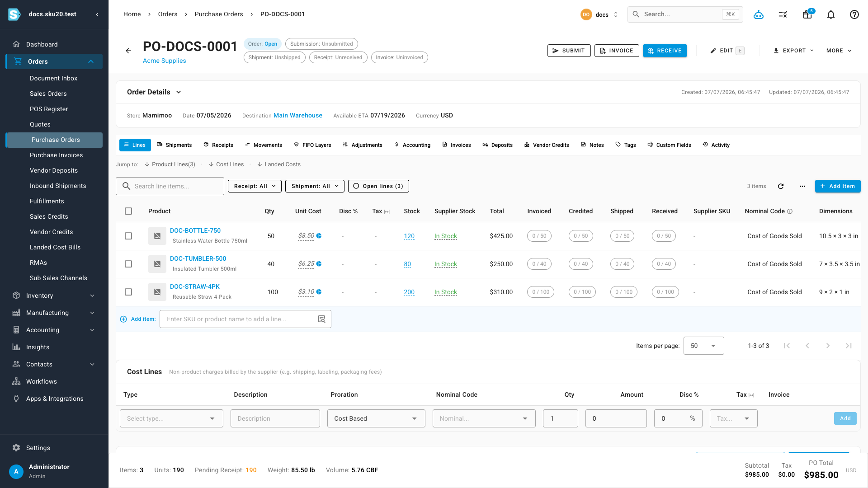868x488 pixels.
Task: Check the DOC-TUMBLER-500 row checkbox
Action: click(x=128, y=264)
